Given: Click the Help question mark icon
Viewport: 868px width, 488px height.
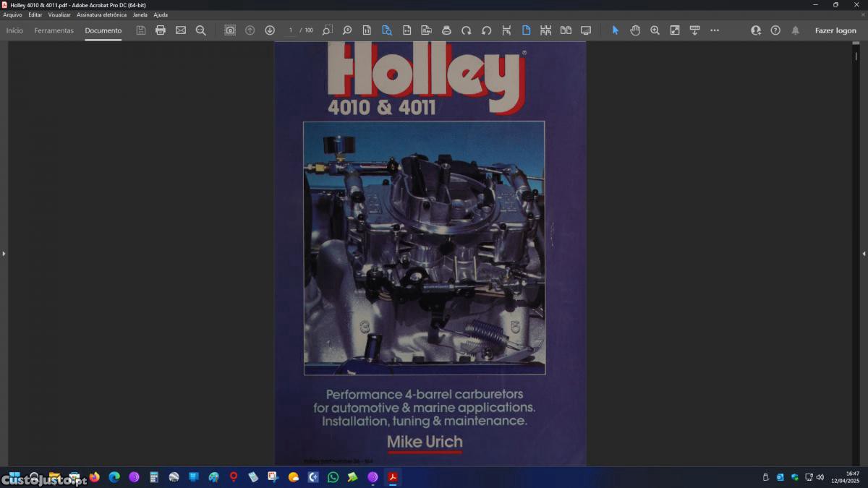Looking at the screenshot, I should coord(775,30).
